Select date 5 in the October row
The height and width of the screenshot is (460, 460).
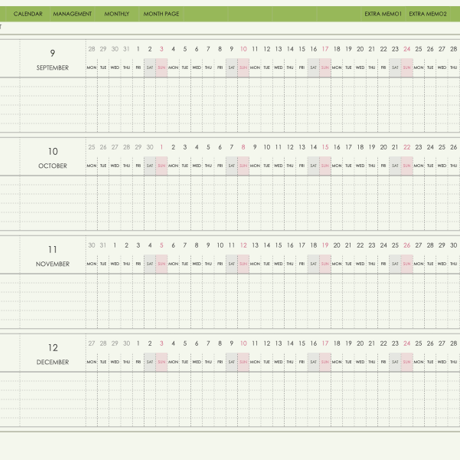[208, 147]
